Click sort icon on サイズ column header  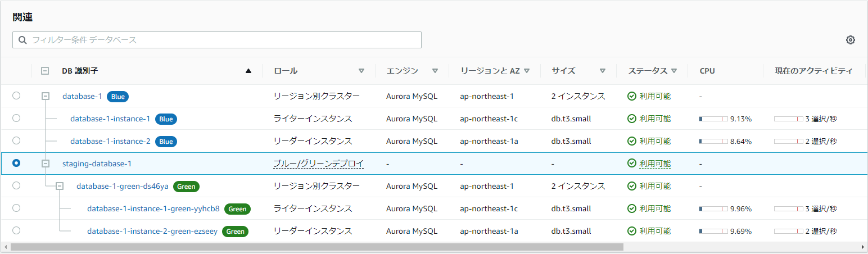(x=603, y=71)
